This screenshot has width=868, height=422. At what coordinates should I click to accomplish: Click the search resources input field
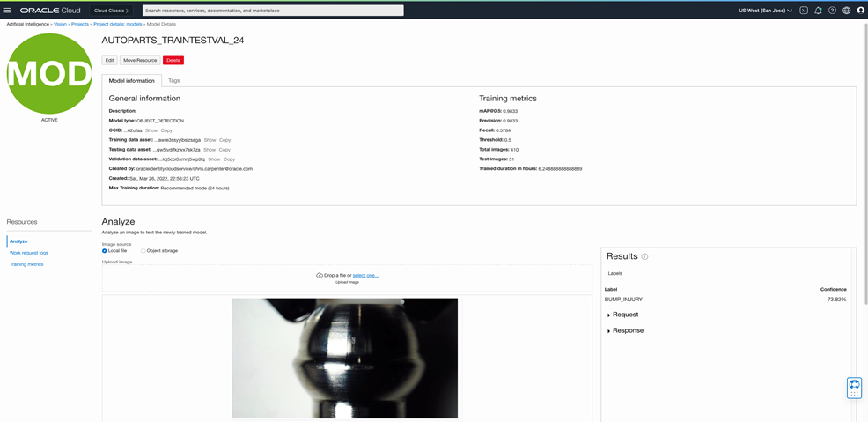(273, 11)
